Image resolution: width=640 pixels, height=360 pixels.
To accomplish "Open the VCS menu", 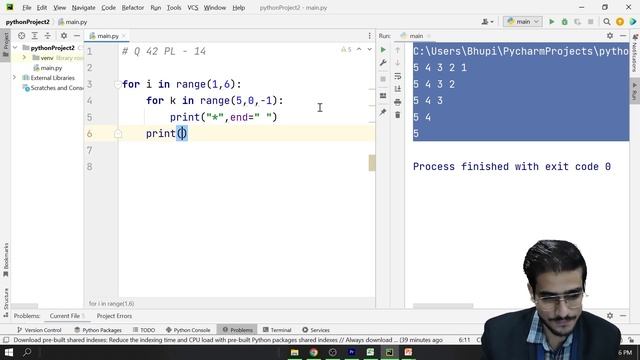I will click(x=193, y=7).
